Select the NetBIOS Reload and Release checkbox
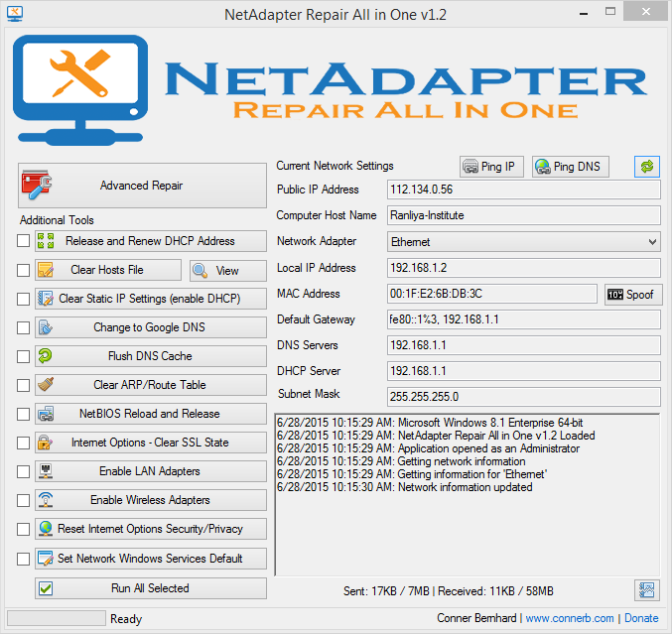Viewport: 672px width, 634px height. click(23, 415)
